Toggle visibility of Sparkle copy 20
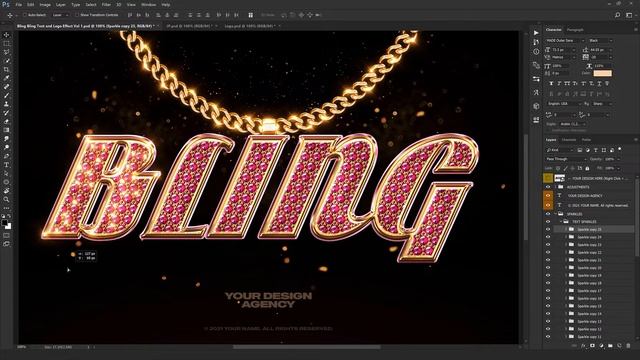The image size is (640, 360). tap(548, 268)
